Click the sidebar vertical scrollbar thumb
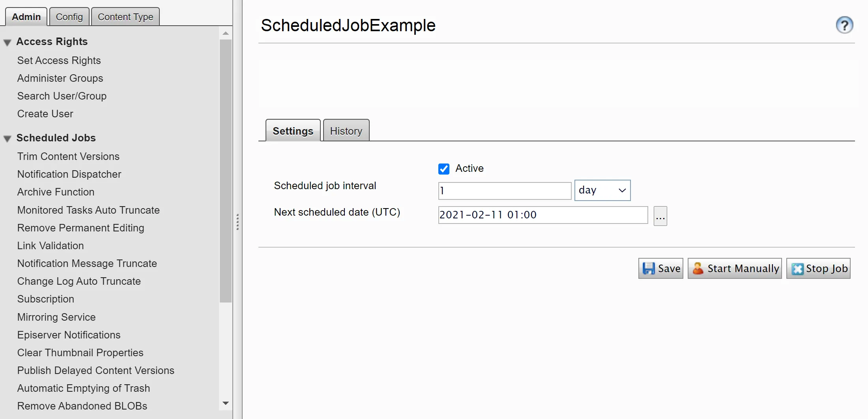 pos(226,171)
